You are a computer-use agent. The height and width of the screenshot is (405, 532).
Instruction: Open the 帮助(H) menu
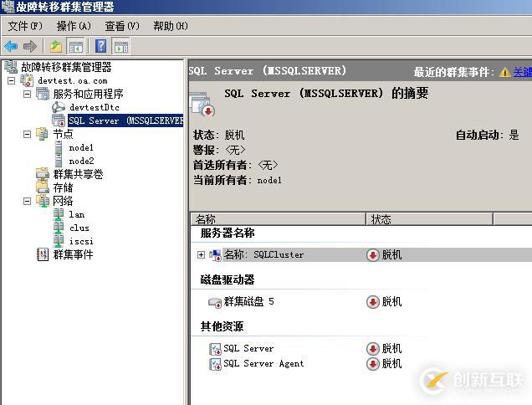pos(171,26)
